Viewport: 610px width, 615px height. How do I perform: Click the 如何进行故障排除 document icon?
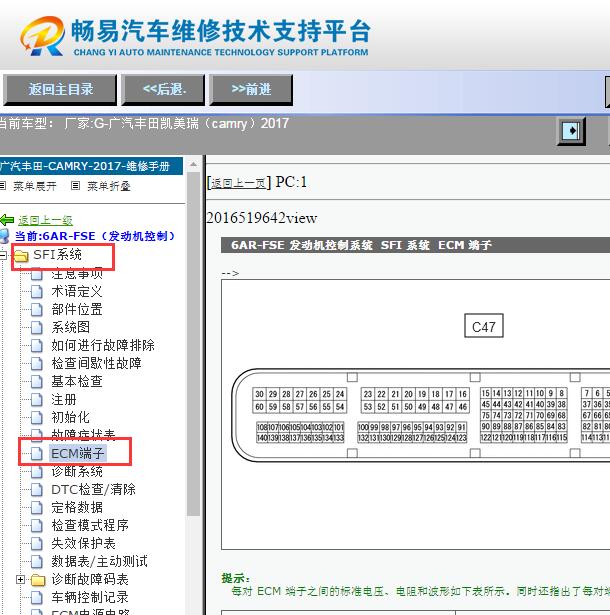coord(37,346)
